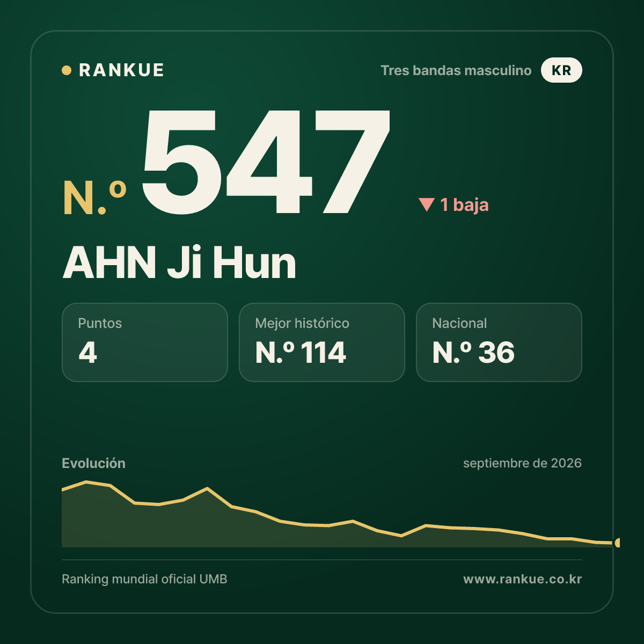Click the red down-triangle rank change icon
Screen dimensions: 644x644
pyautogui.click(x=427, y=204)
